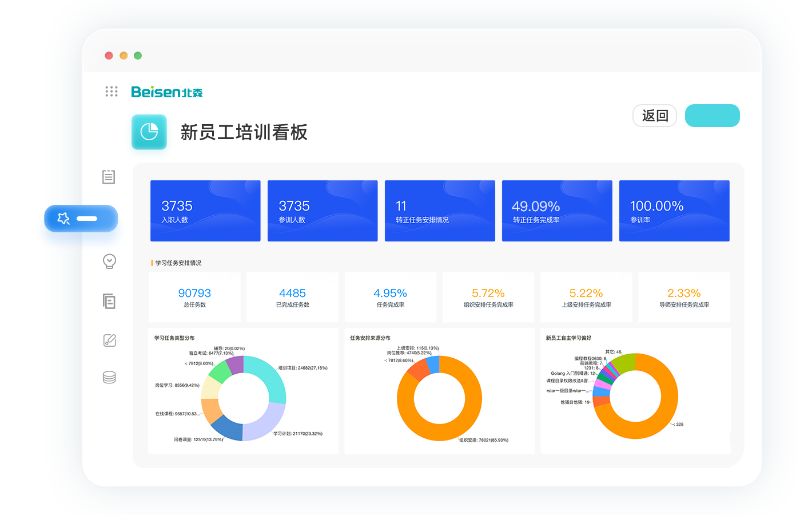Click the blank cyan button beside 返回
Viewport: 812px width, 515px height.
point(712,116)
